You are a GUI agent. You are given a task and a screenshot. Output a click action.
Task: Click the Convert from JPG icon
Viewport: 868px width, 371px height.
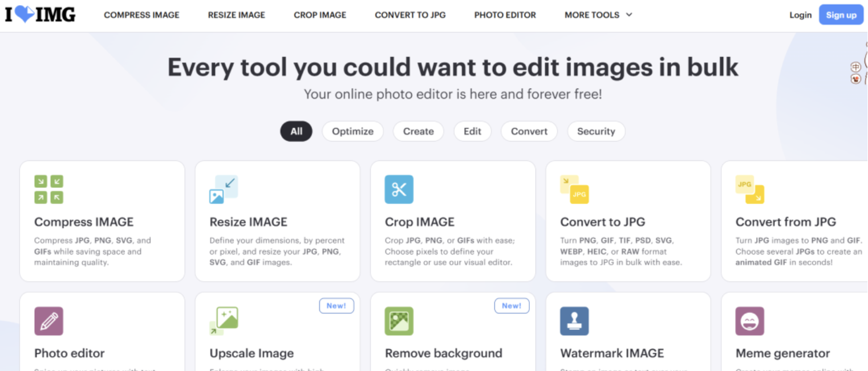[x=749, y=189]
